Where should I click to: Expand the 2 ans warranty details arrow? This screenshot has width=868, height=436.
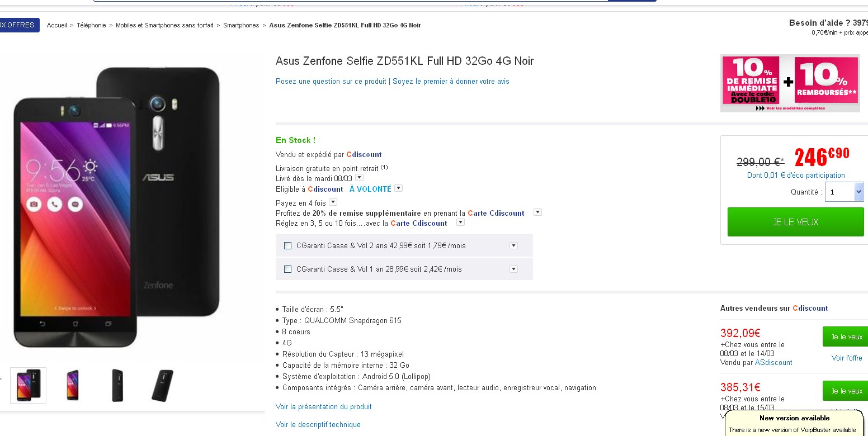pos(513,246)
